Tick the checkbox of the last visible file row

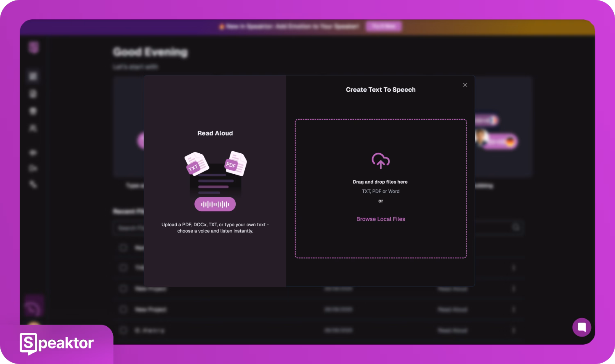tap(123, 330)
